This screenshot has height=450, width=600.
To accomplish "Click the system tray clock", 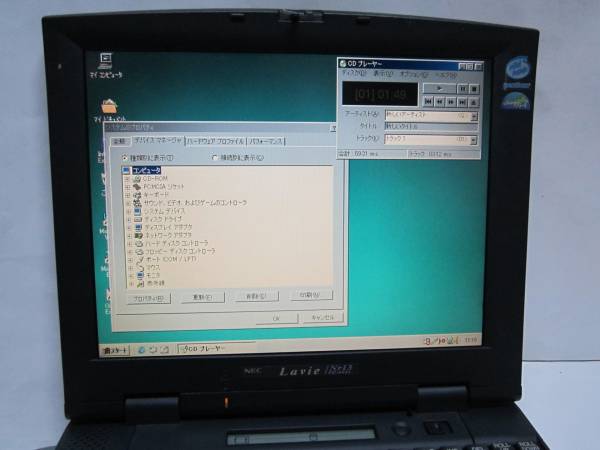I will pyautogui.click(x=470, y=339).
